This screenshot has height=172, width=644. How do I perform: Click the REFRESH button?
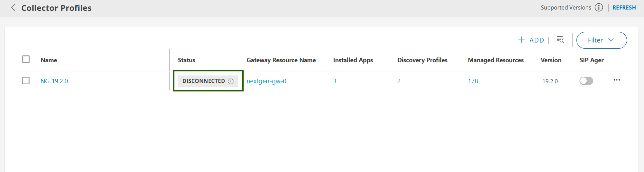pyautogui.click(x=624, y=7)
